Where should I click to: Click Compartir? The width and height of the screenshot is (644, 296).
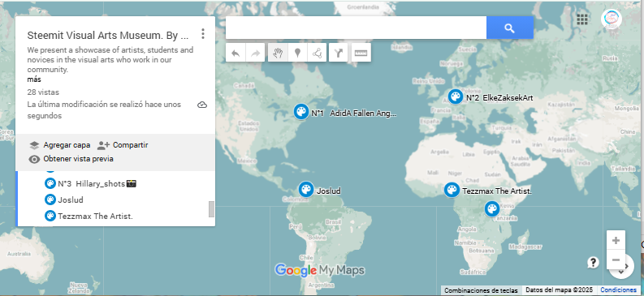click(123, 145)
